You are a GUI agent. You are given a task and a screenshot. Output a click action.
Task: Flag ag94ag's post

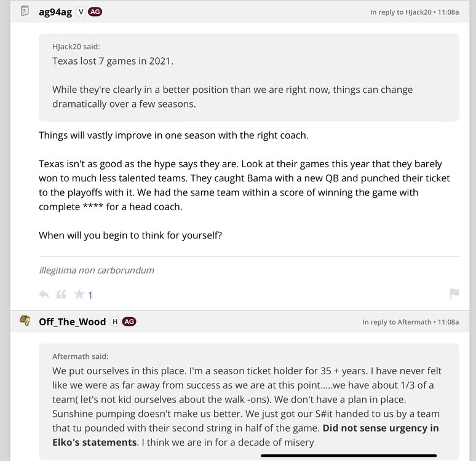[x=454, y=294]
